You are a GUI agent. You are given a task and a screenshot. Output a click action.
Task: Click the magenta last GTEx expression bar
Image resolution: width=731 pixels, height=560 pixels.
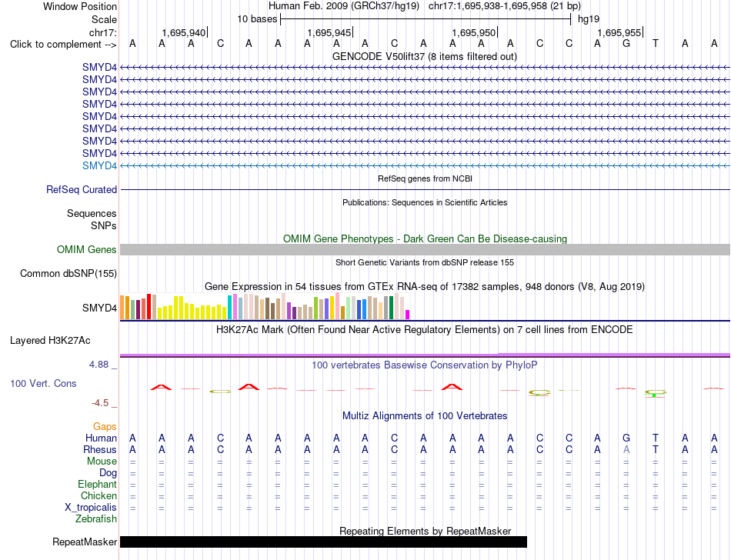(408, 315)
